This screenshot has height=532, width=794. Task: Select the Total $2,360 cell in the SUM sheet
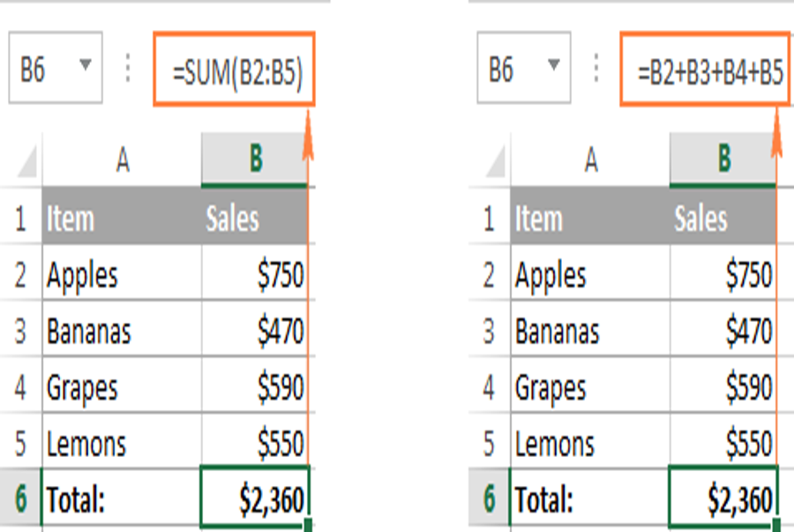255,500
